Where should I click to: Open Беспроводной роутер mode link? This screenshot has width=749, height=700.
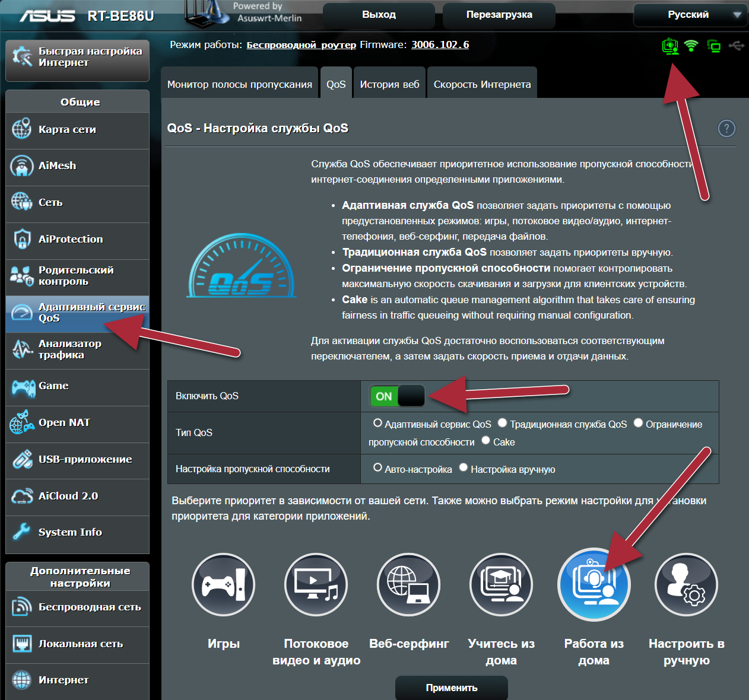point(301,45)
